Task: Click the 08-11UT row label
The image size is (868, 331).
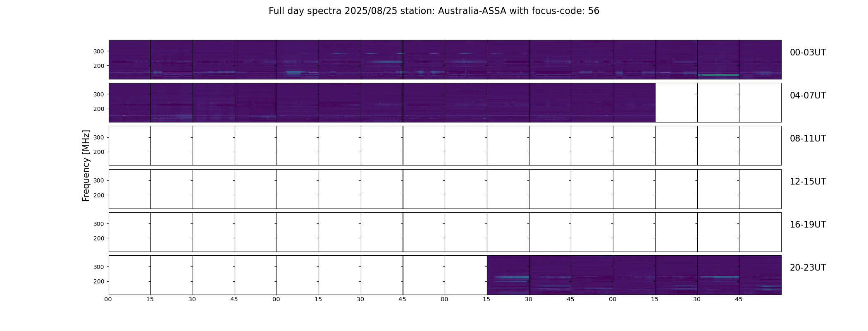Action: pos(808,139)
